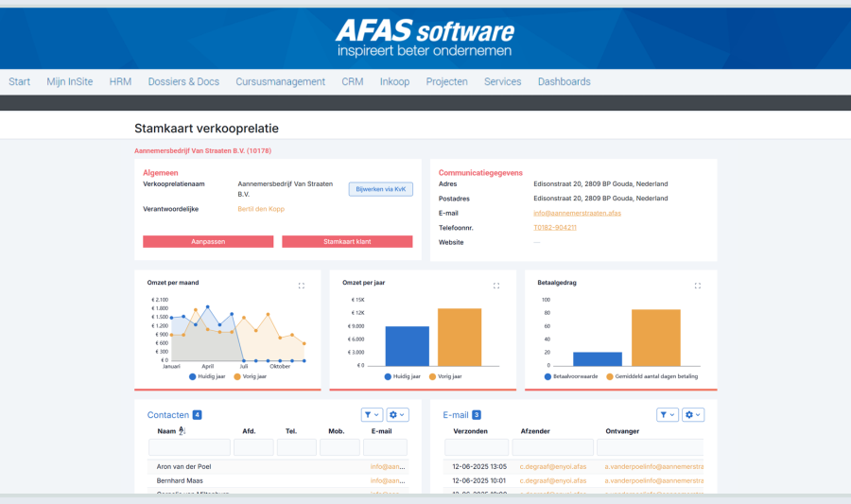The image size is (851, 504).
Task: Click the Mob. filter input in Contacten
Action: tap(339, 447)
